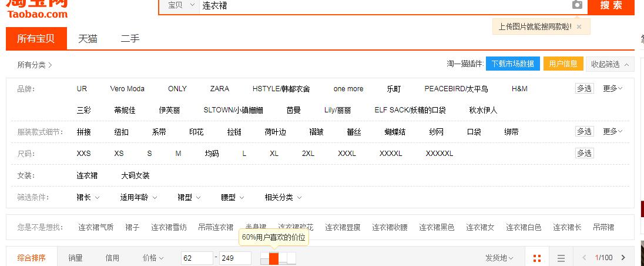This screenshot has height=266, width=644.
Task: Open the 发货地 location dropdown
Action: click(x=499, y=258)
